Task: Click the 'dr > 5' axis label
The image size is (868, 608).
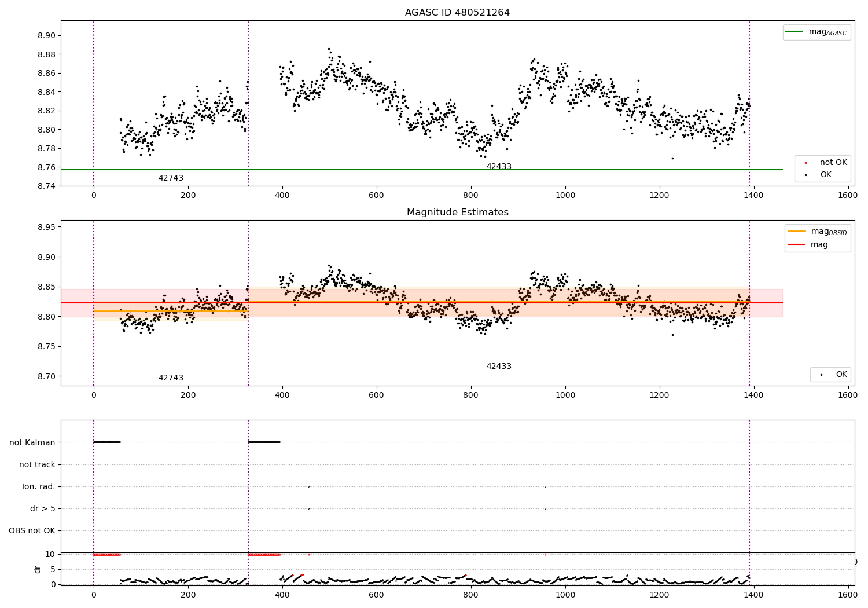Action: pos(43,508)
